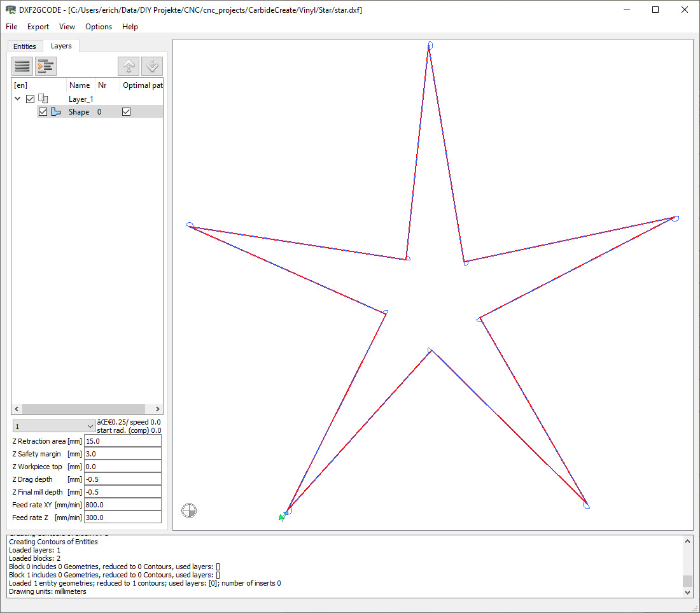700x613 pixels.
Task: Open the tool number dropdown showing 1
Action: pos(54,426)
